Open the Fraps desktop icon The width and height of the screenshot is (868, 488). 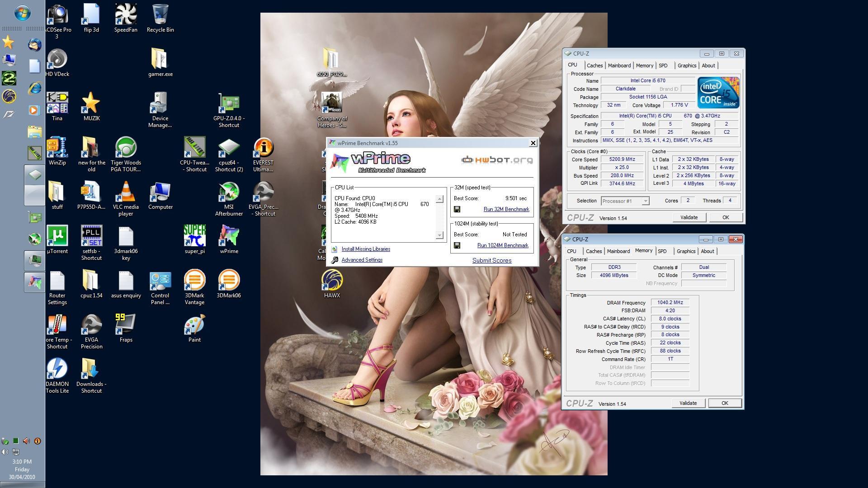tap(126, 325)
